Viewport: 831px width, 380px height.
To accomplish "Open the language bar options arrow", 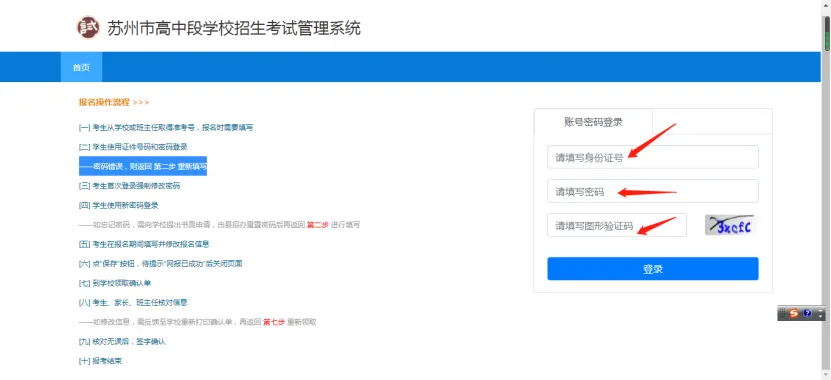I will [x=821, y=316].
